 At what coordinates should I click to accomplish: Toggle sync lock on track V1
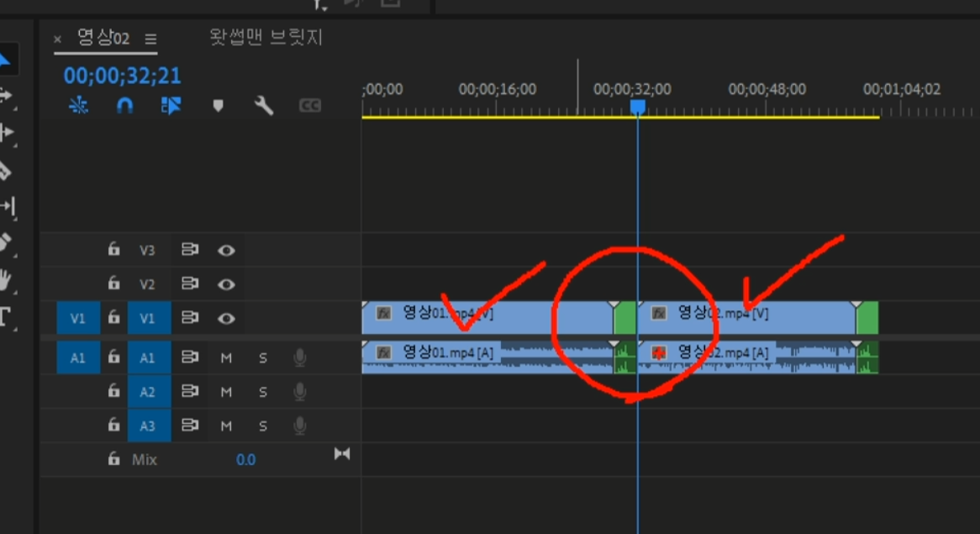tap(189, 318)
